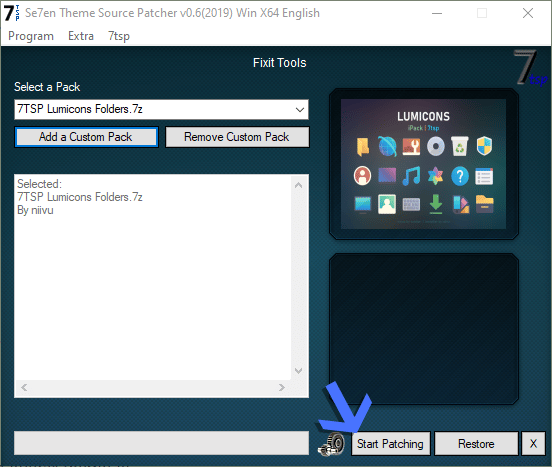
Task: Click the 7tsp logo in the top right corner
Action: (x=530, y=68)
